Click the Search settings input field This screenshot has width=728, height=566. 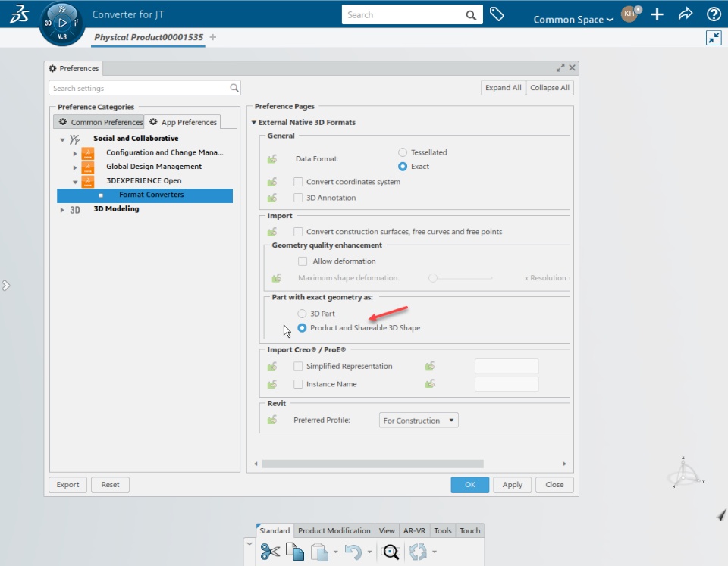point(144,88)
